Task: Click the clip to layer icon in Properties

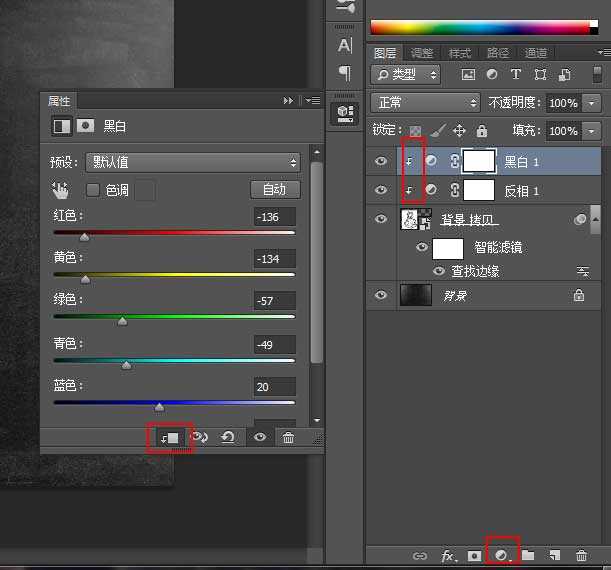Action: [169, 438]
